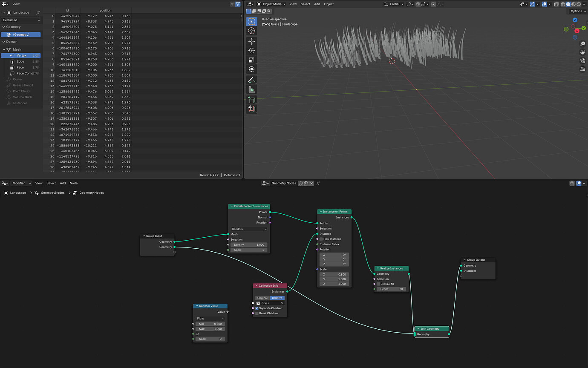Switch Collection Info to Original
The image size is (588, 368).
pos(262,298)
